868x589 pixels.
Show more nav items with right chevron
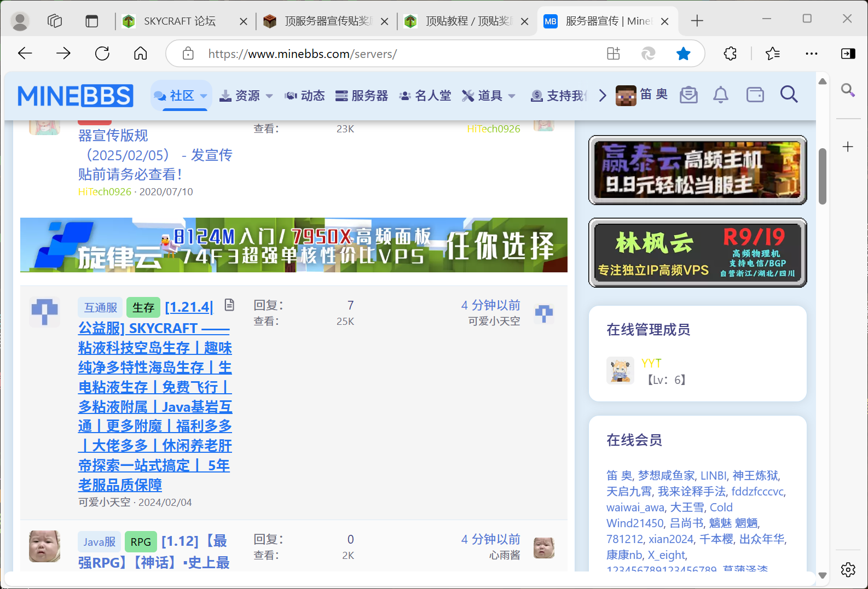tap(603, 96)
